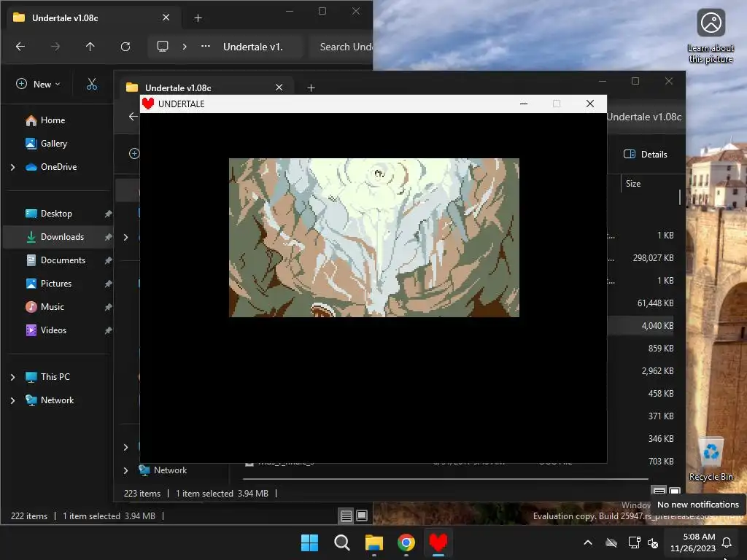Image resolution: width=747 pixels, height=560 pixels.
Task: Show hidden system tray icons
Action: coord(588,542)
